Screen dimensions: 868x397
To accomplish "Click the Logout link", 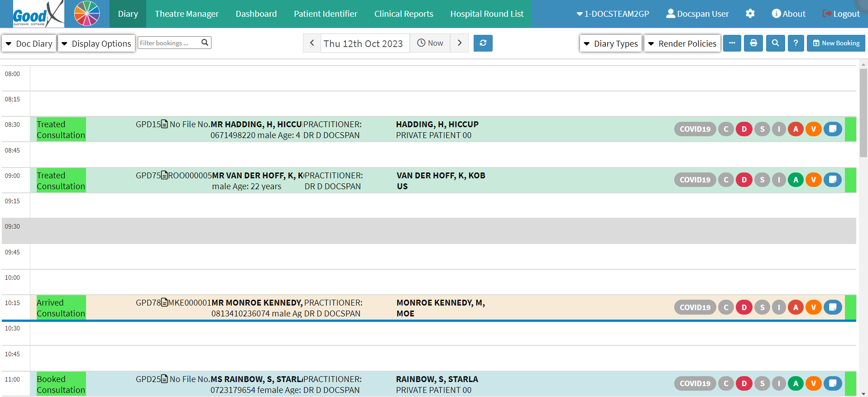I will [841, 14].
